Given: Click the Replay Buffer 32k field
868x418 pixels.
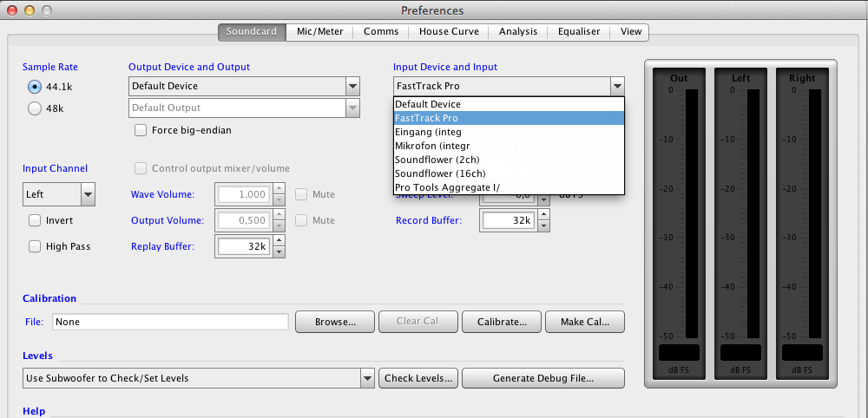Looking at the screenshot, I should [x=244, y=246].
